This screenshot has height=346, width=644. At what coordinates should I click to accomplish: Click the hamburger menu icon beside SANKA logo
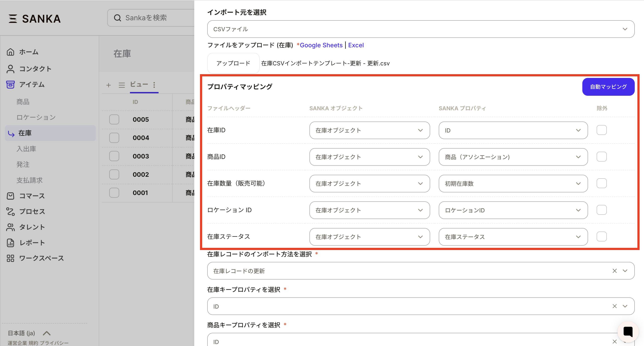(x=13, y=19)
